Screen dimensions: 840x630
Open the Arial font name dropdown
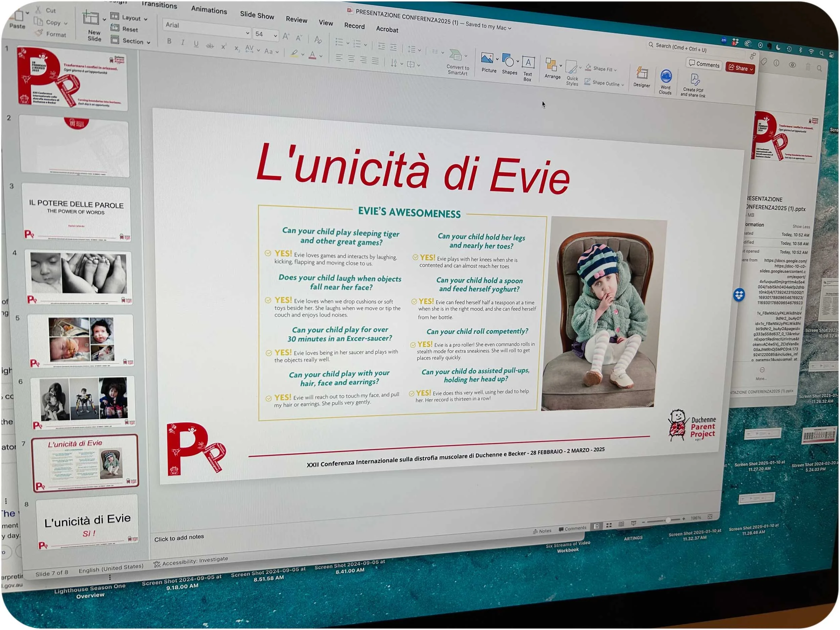pos(247,33)
